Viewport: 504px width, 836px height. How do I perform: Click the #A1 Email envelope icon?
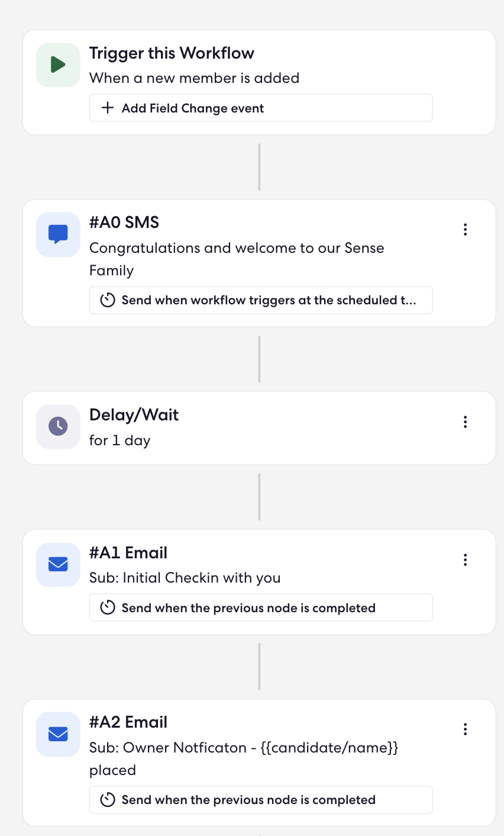[x=58, y=564]
